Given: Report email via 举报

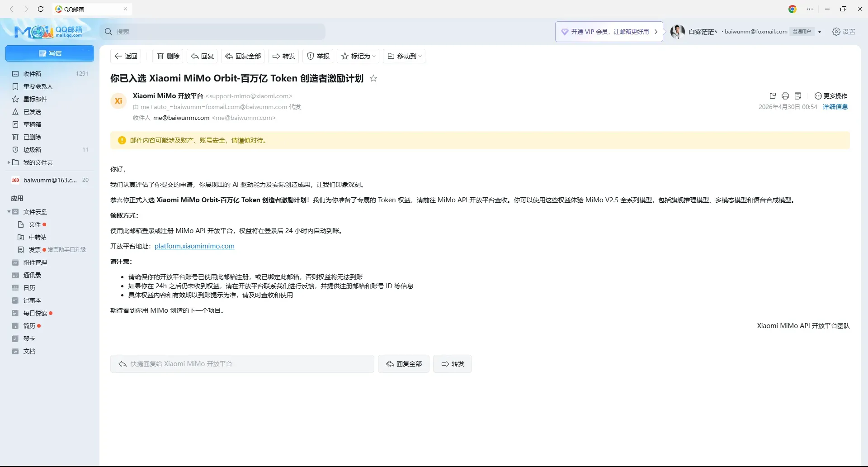Looking at the screenshot, I should [318, 56].
